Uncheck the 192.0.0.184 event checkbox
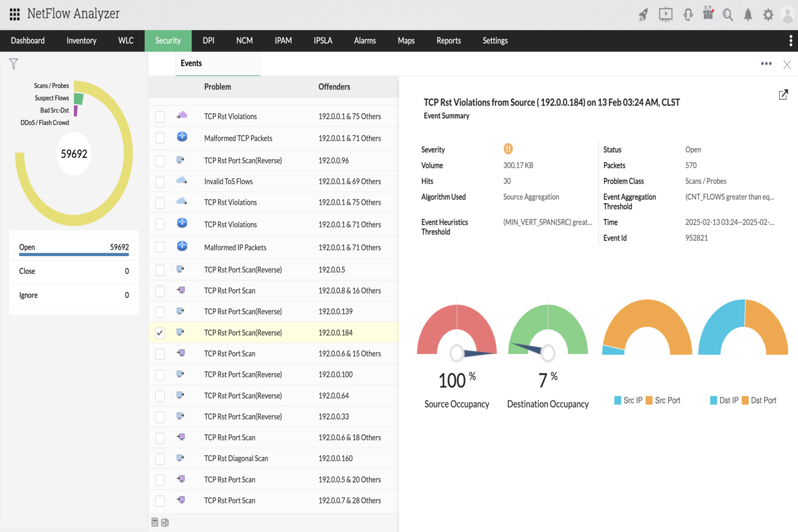 pyautogui.click(x=160, y=333)
